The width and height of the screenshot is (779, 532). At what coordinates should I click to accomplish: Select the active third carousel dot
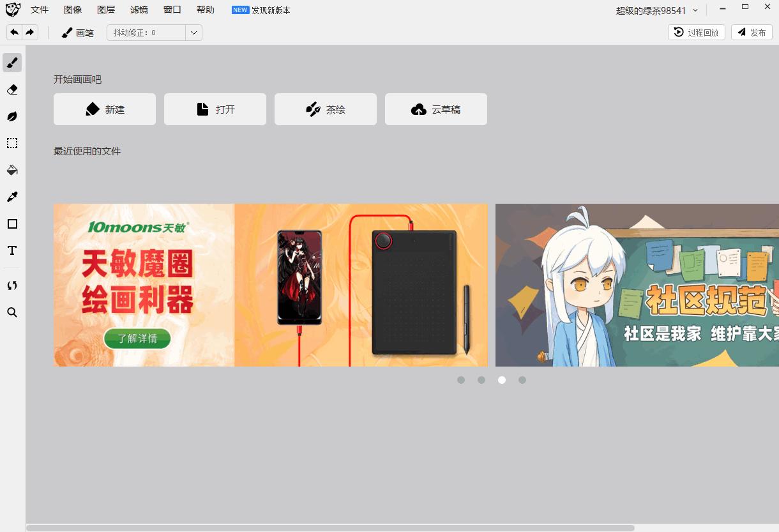tap(502, 380)
